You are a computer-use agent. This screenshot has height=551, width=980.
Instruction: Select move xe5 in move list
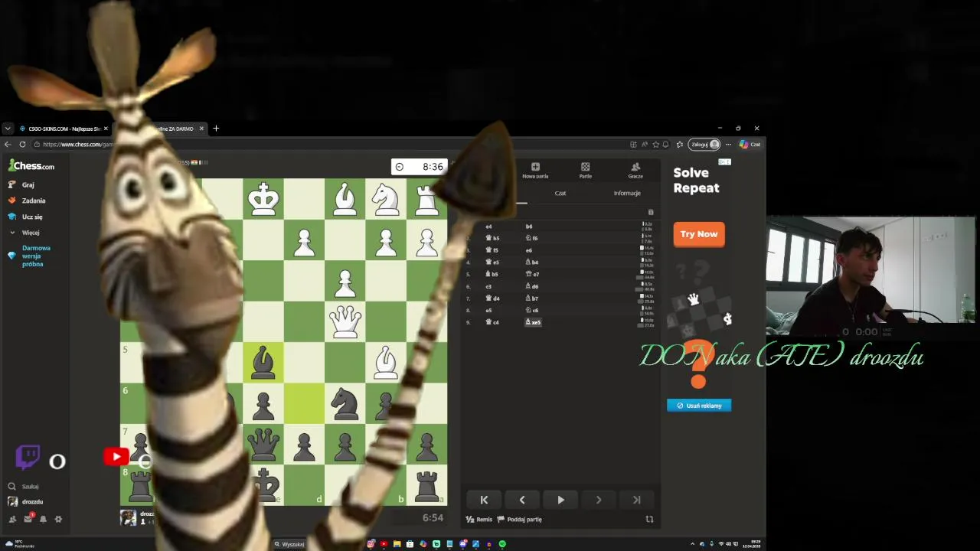(533, 322)
